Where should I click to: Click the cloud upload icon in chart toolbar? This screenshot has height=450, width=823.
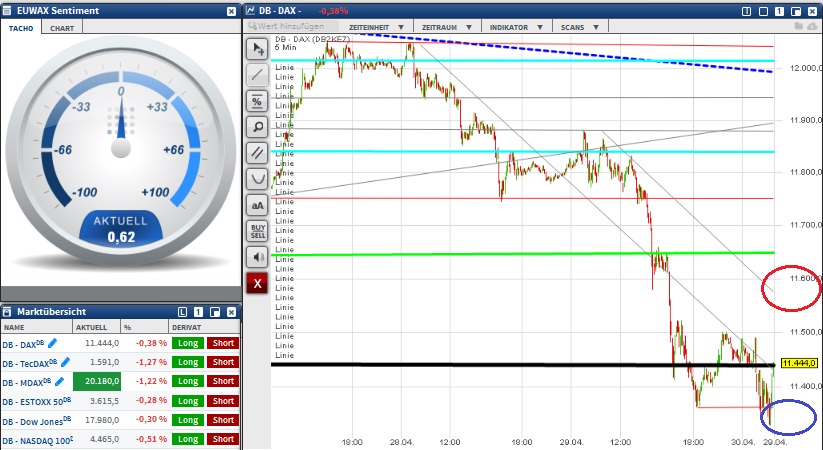pyautogui.click(x=811, y=26)
